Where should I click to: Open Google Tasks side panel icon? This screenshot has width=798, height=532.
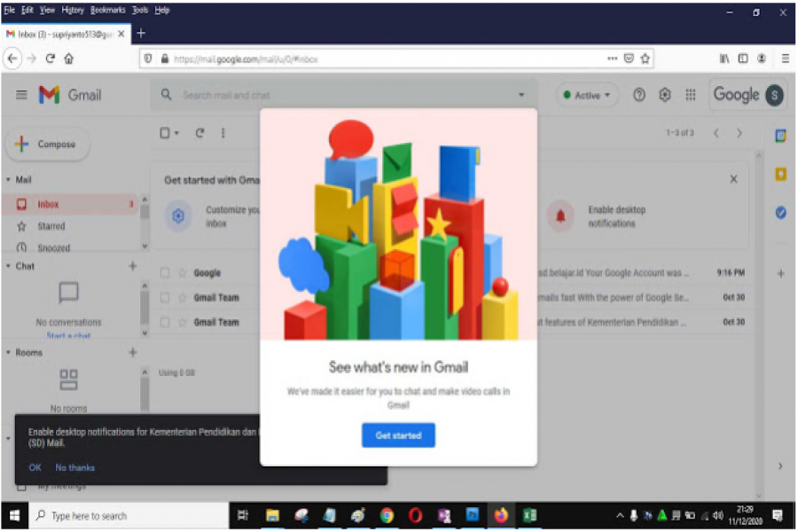click(780, 212)
